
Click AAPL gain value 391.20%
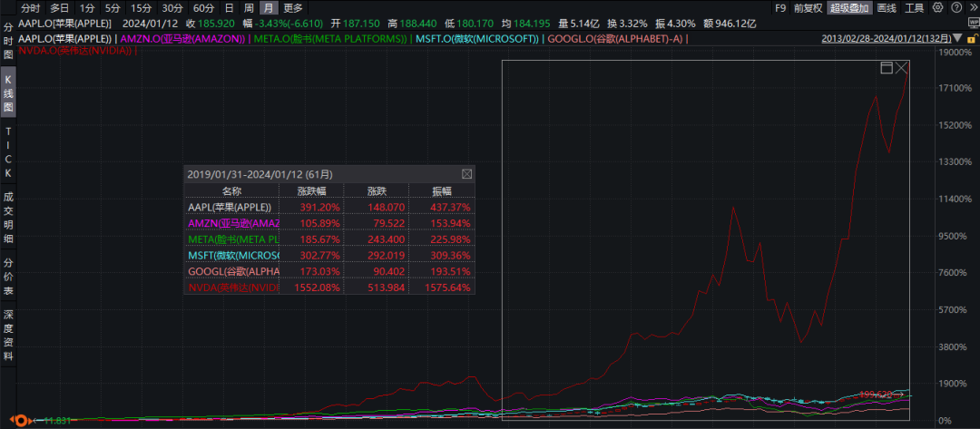pyautogui.click(x=321, y=207)
